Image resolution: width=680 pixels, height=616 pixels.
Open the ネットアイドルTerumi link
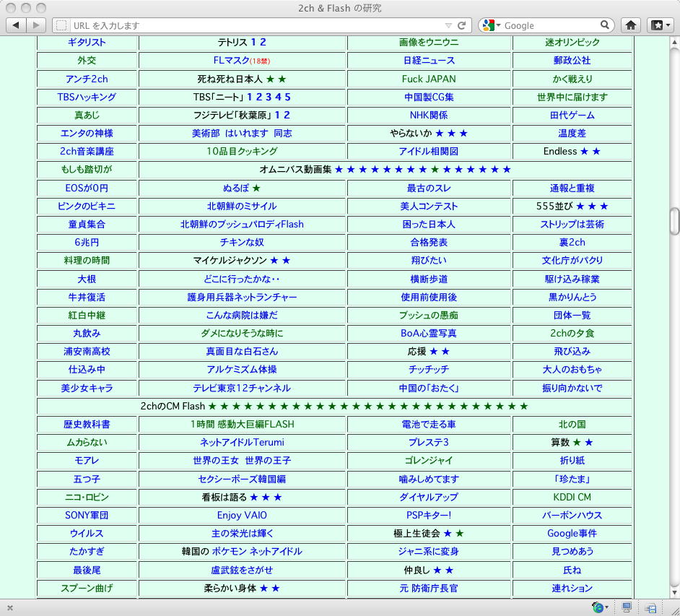coord(242,442)
